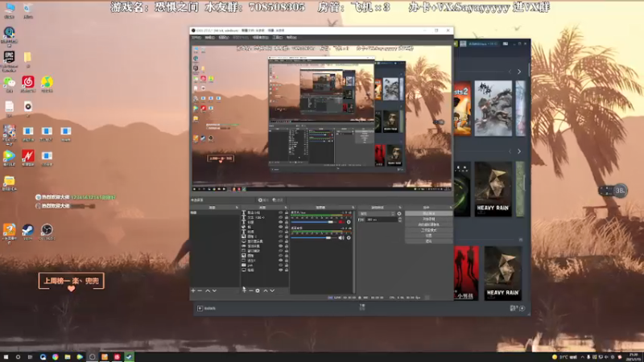
Task: Click the 设置 (Settings) button in Controls
Action: (428, 236)
